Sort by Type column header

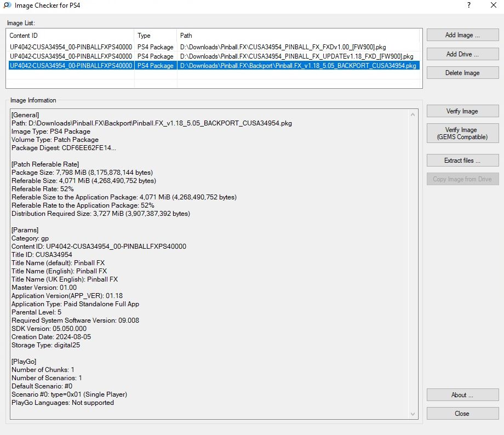click(155, 36)
